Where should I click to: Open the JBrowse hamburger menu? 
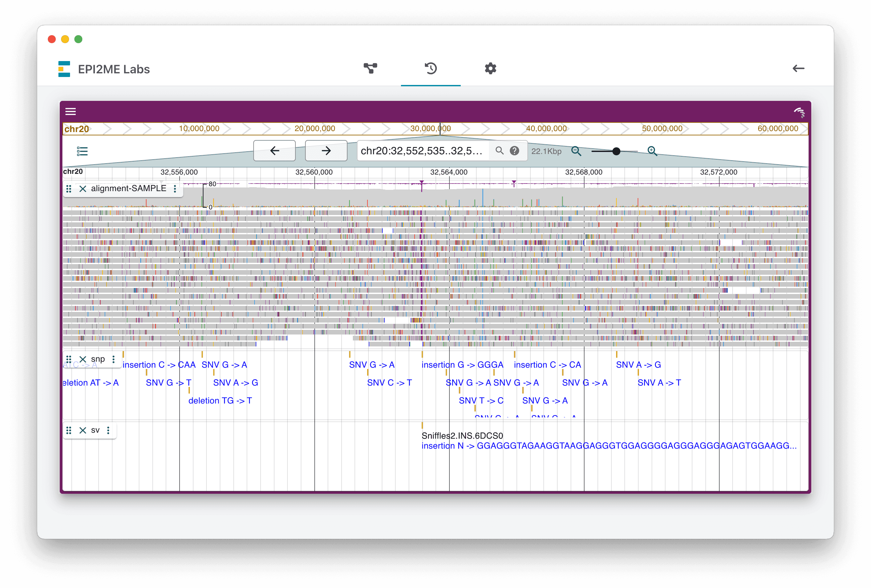(70, 111)
